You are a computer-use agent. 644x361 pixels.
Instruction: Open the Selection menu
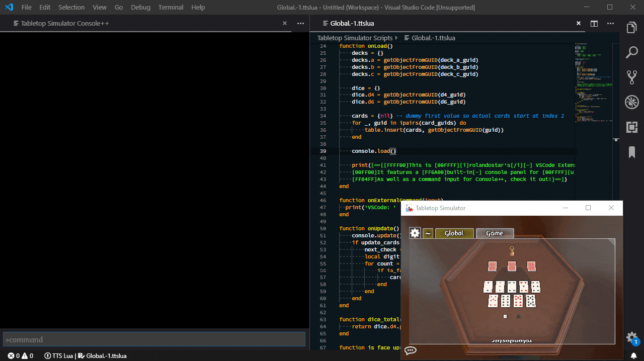click(71, 8)
